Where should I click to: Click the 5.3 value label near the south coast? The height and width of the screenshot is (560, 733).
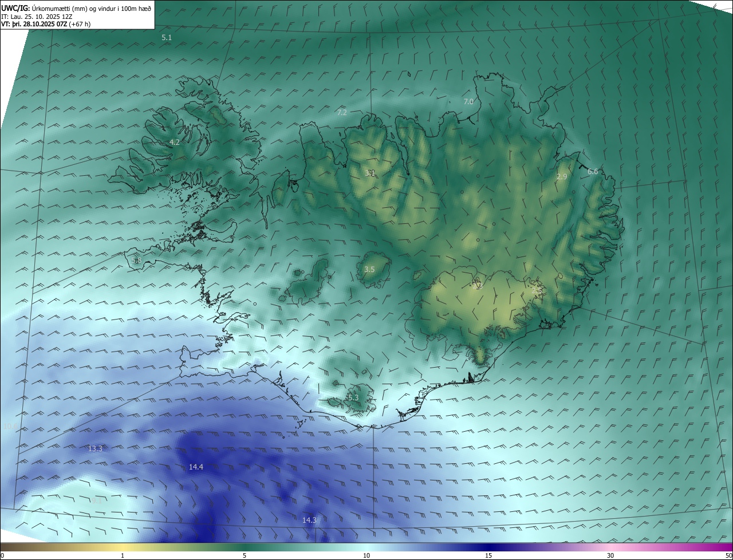pos(353,397)
